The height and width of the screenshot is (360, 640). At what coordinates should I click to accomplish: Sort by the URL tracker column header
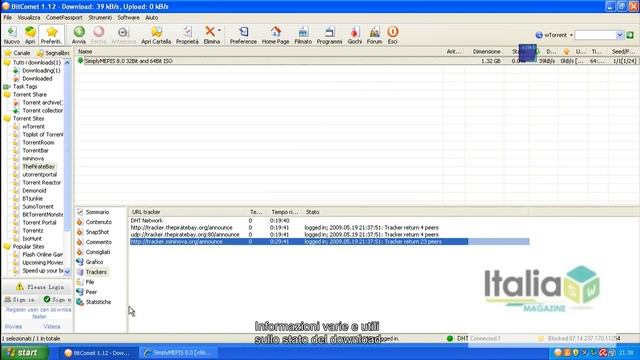(x=188, y=212)
